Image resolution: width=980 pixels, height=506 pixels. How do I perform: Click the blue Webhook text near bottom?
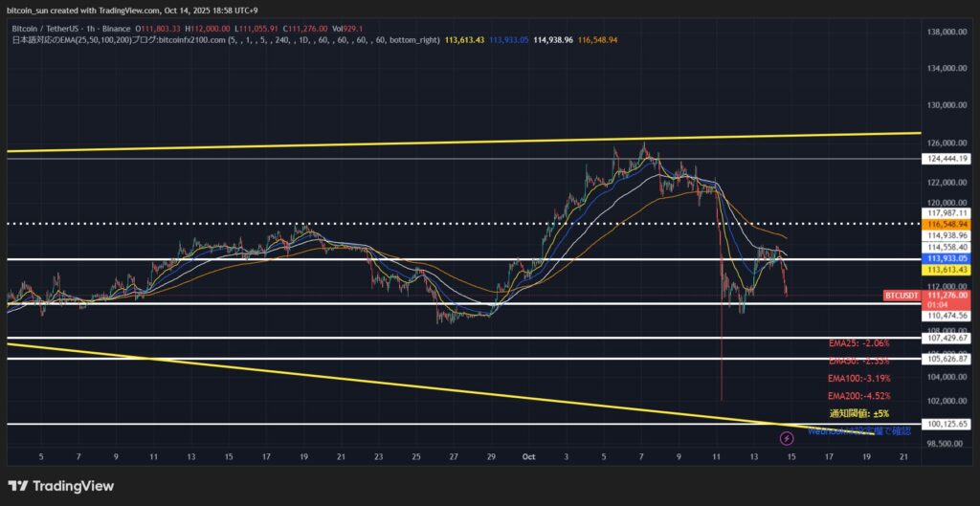(x=842, y=430)
